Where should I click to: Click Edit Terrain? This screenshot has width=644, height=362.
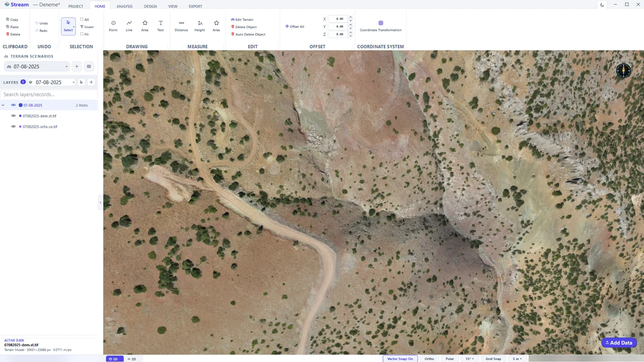(242, 19)
